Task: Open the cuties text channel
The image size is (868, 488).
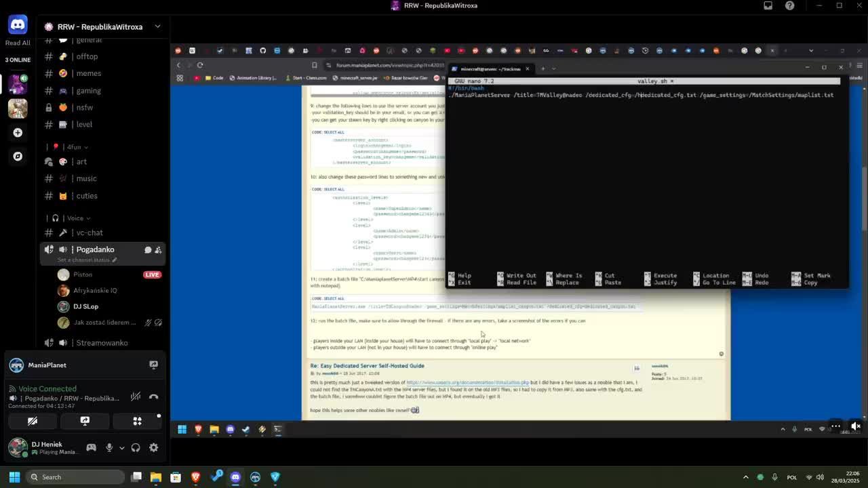Action: pos(102,196)
